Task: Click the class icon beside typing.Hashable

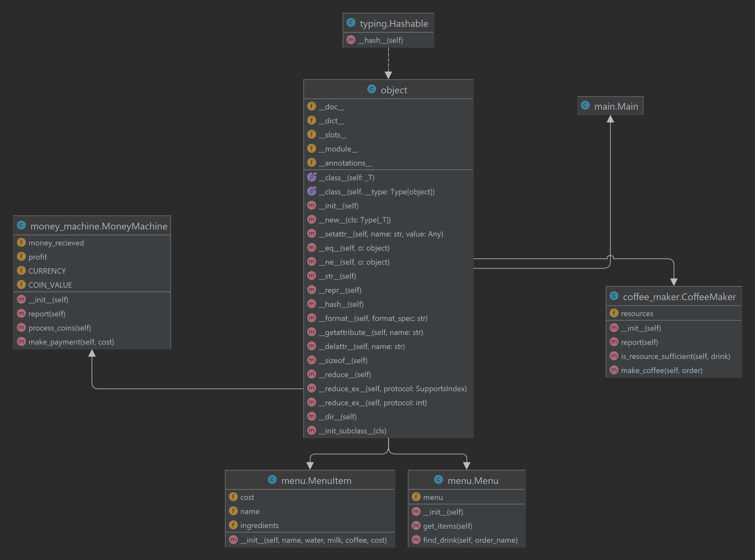Action: 351,23
